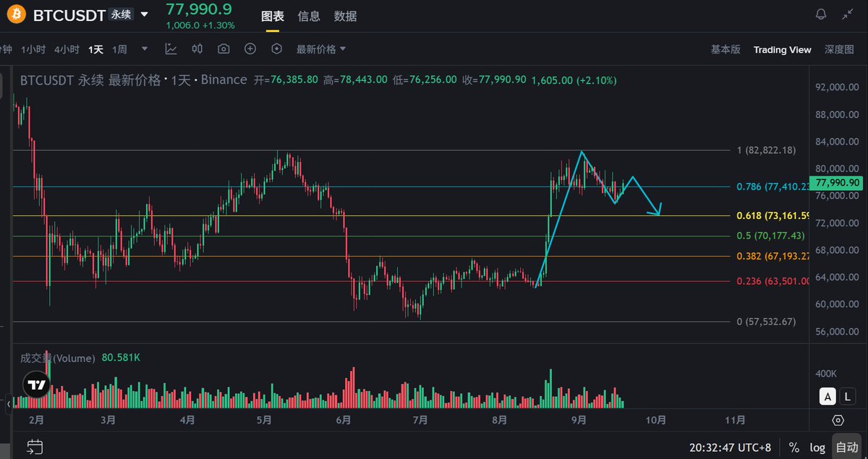Select the 4小时 timeframe
Image resolution: width=868 pixels, height=459 pixels.
coord(67,49)
